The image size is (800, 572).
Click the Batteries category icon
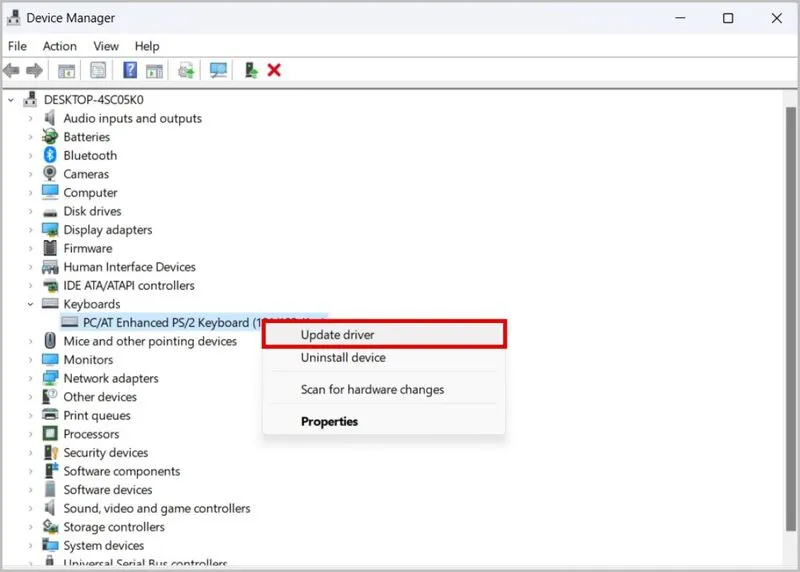(50, 136)
